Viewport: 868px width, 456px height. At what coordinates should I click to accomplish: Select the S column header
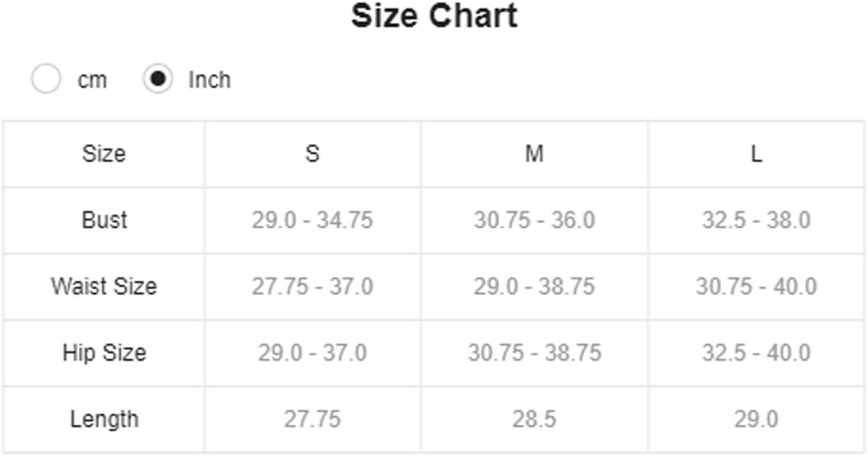[313, 154]
